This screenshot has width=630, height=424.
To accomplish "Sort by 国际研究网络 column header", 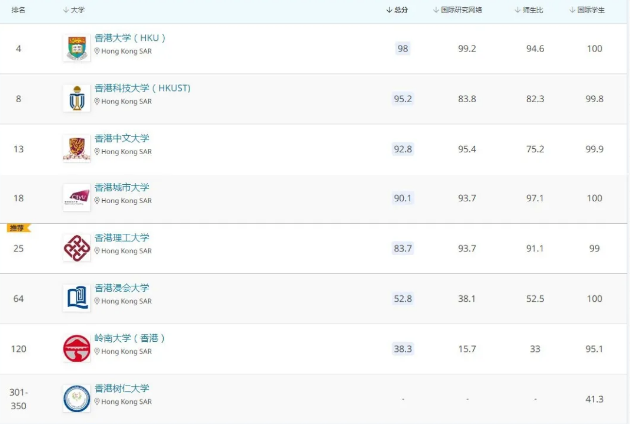I will (458, 10).
